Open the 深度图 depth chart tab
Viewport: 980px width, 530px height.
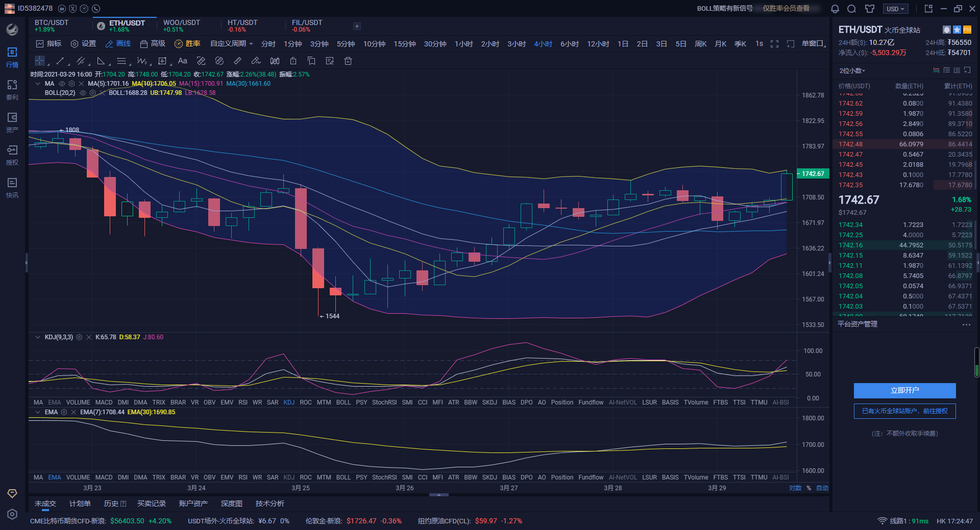point(232,503)
